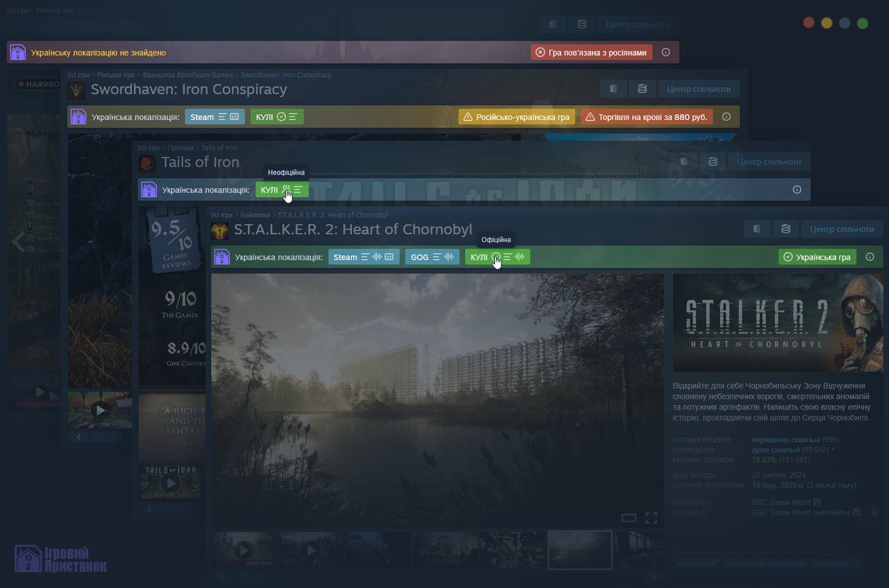Click the official checkmark icon in S.T.A.L.K.E.R. 2 КУЛІ badge
This screenshot has width=889, height=588.
(496, 257)
